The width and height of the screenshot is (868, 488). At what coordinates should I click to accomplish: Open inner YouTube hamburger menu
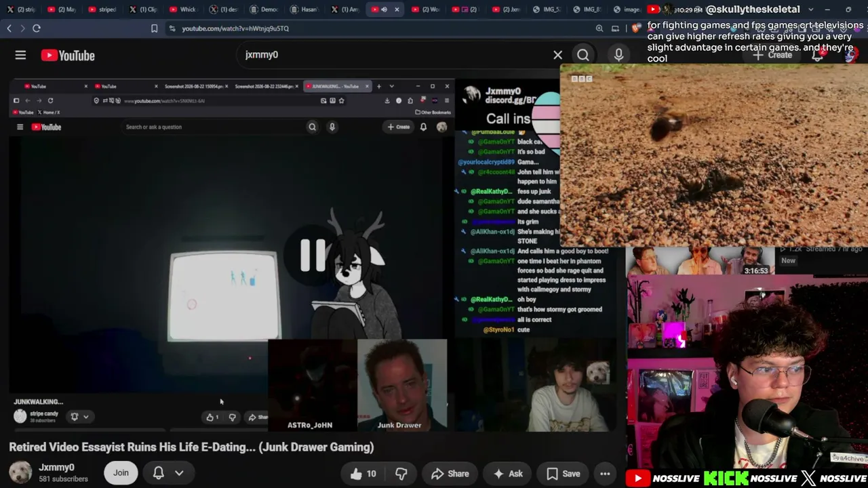pos(20,127)
